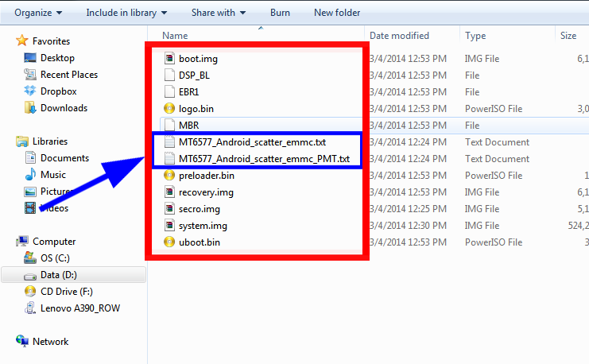
Task: Click system.img date 3/4/2014 12:30 PM
Action: (x=409, y=226)
